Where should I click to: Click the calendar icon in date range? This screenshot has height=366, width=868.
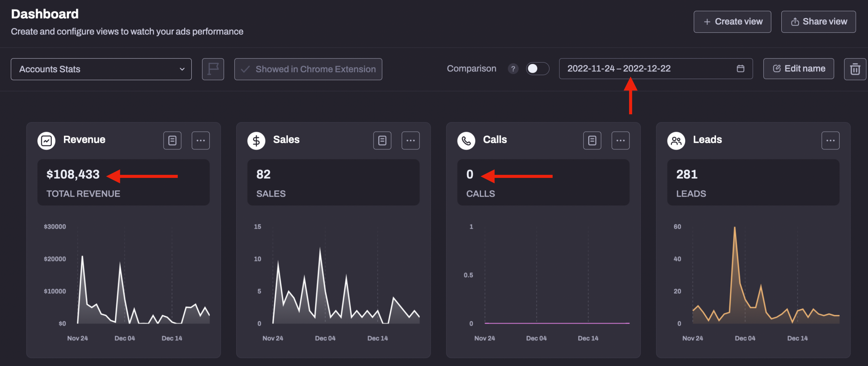pyautogui.click(x=741, y=69)
